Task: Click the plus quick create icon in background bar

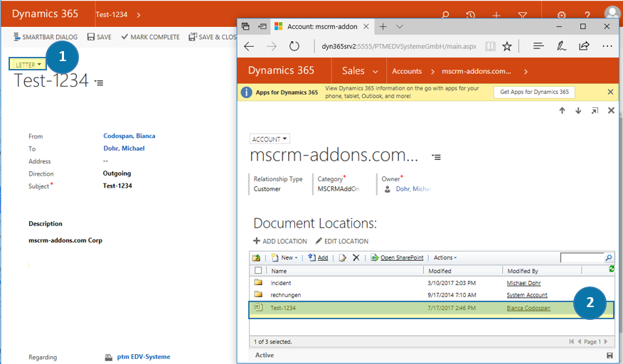Action: coord(496,15)
